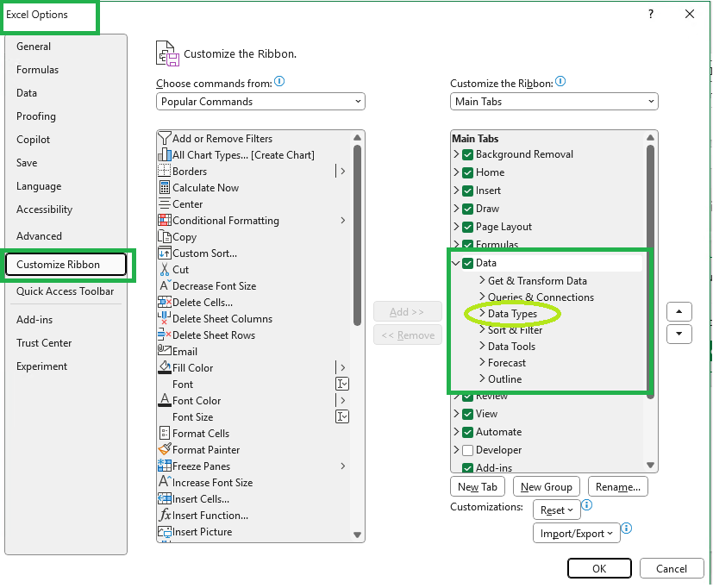Click the Delete Sheet Rows icon
713x588 pixels.
click(164, 335)
